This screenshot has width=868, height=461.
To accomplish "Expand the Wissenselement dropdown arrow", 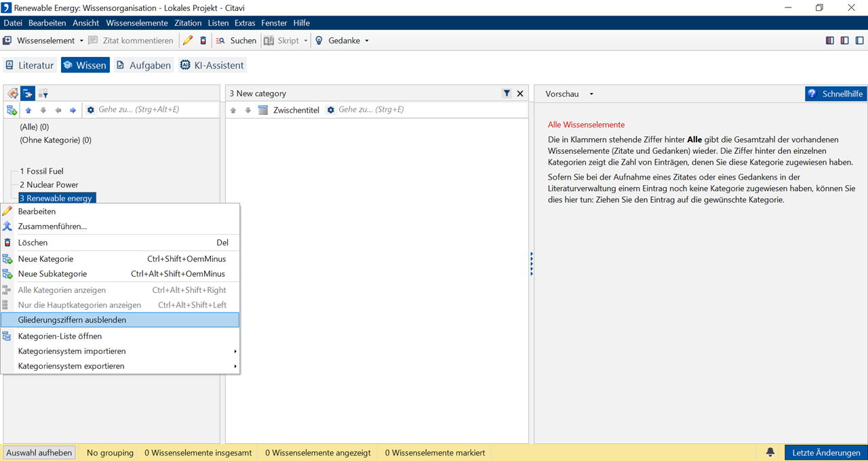I will point(81,41).
